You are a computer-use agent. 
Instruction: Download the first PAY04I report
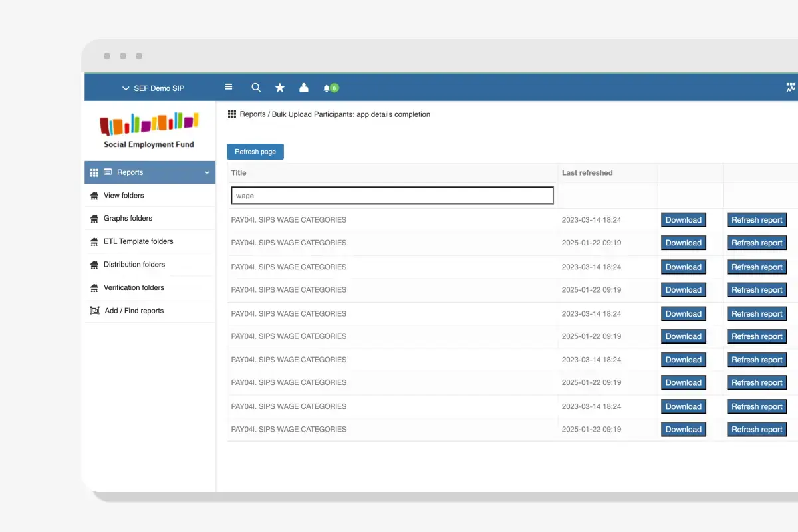coord(683,220)
